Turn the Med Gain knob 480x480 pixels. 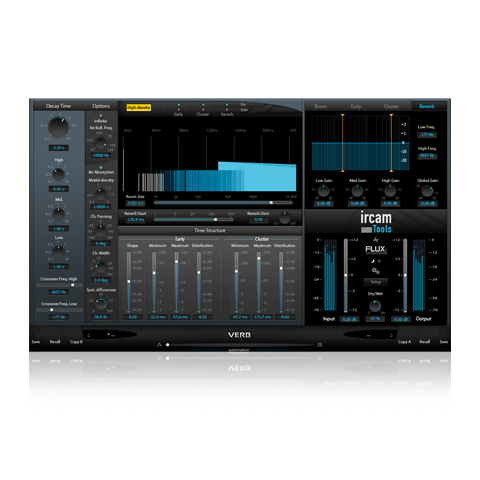coord(357,191)
